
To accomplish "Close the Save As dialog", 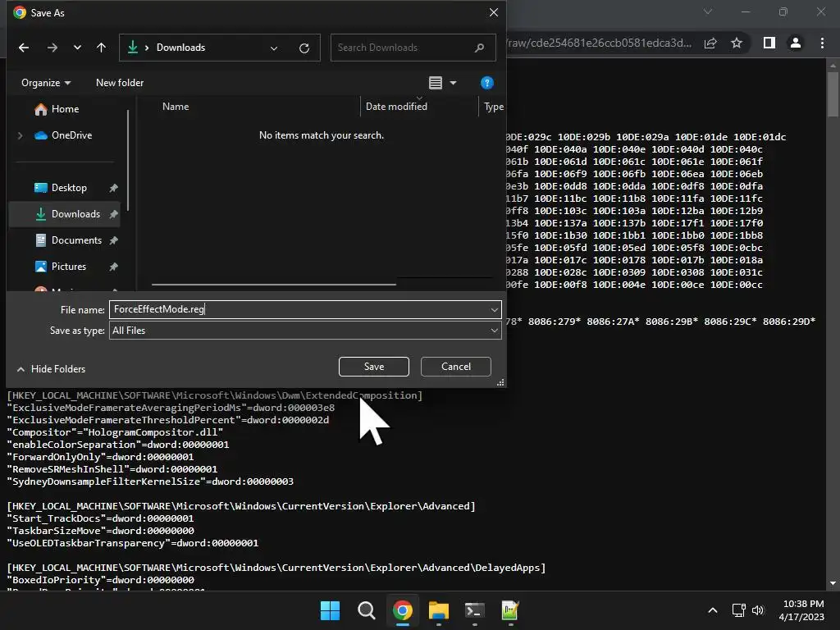I will tap(493, 12).
